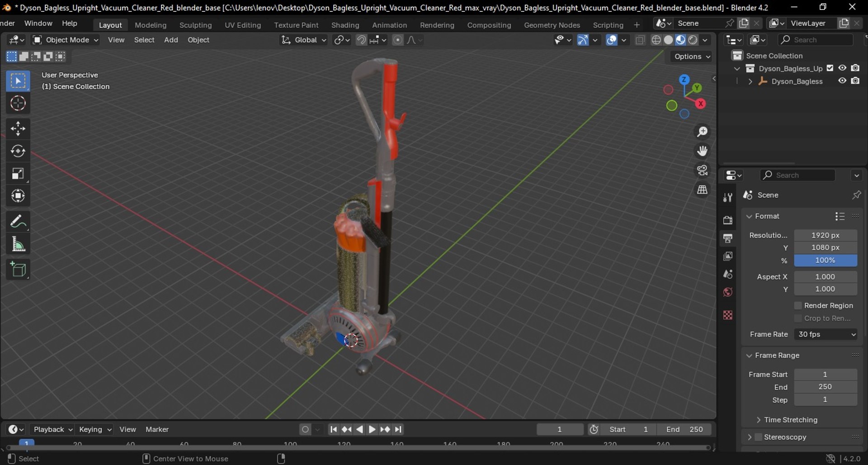Image resolution: width=868 pixels, height=465 pixels.
Task: Click the viewport zoom magnifier icon
Action: 702,132
